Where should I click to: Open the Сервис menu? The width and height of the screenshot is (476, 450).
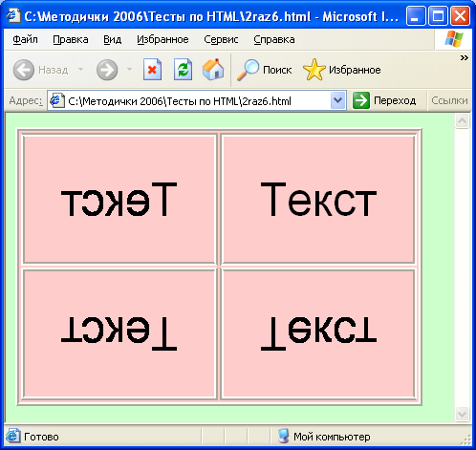pyautogui.click(x=221, y=39)
